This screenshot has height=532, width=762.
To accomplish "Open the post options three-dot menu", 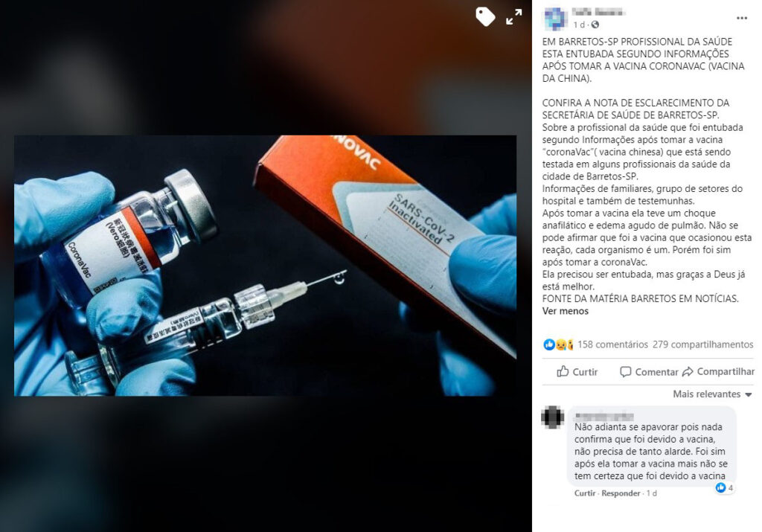I will [x=742, y=18].
